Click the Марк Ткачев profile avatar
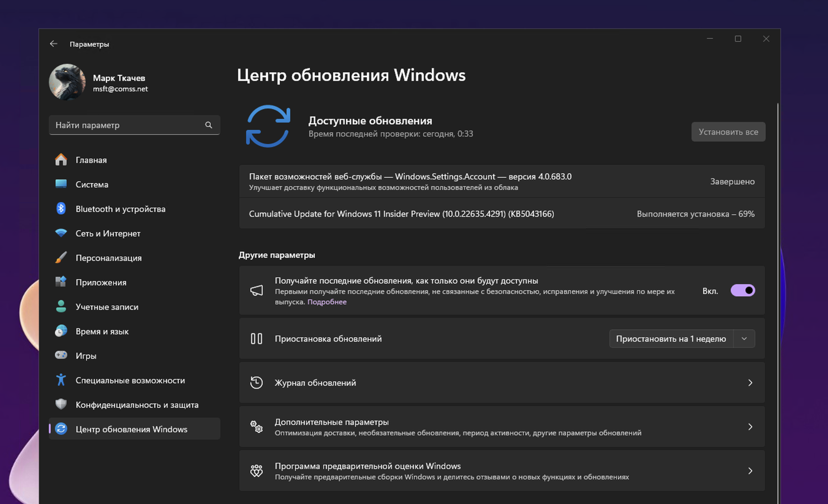 tap(67, 82)
